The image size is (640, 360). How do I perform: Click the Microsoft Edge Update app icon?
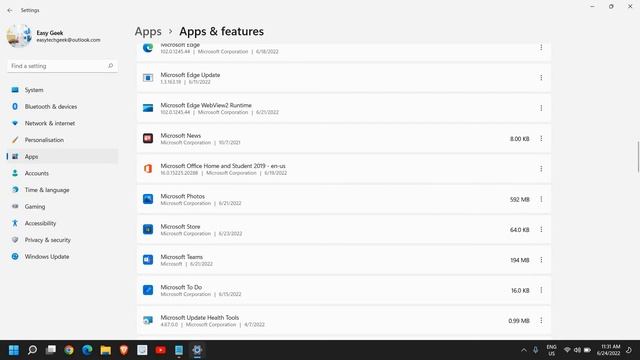(x=148, y=78)
